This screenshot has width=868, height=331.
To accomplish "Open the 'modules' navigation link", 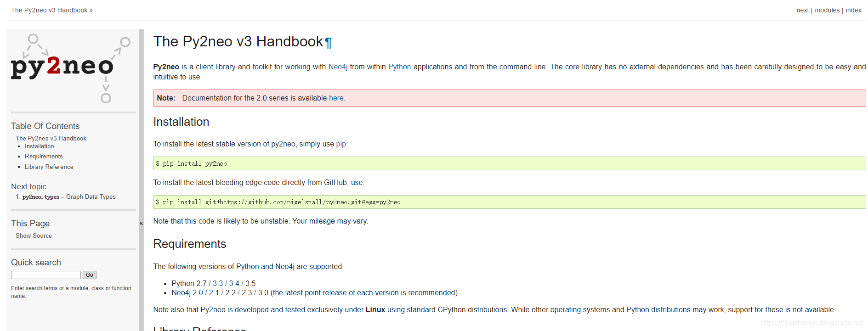I will point(827,10).
